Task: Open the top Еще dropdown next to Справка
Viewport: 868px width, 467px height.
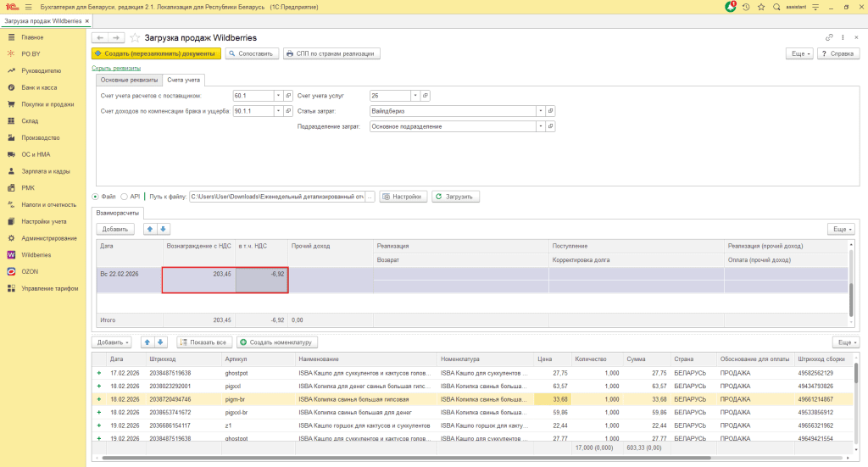Action: [x=800, y=53]
